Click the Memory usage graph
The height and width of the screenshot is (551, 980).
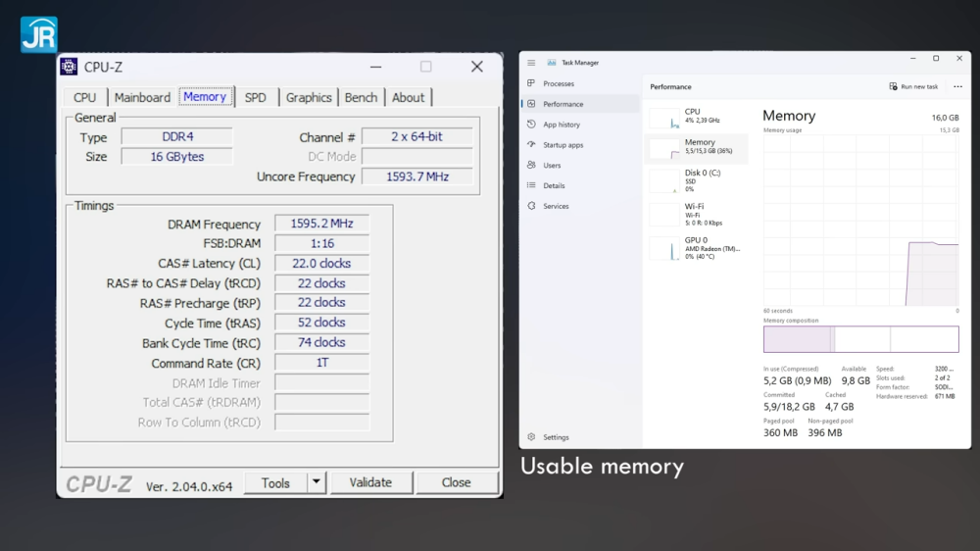[860, 221]
